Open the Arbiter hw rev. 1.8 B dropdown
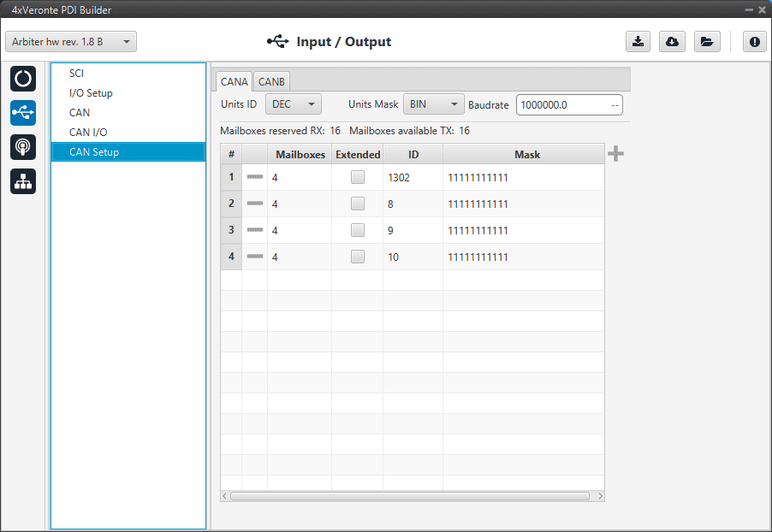The height and width of the screenshot is (532, 772). [x=71, y=42]
